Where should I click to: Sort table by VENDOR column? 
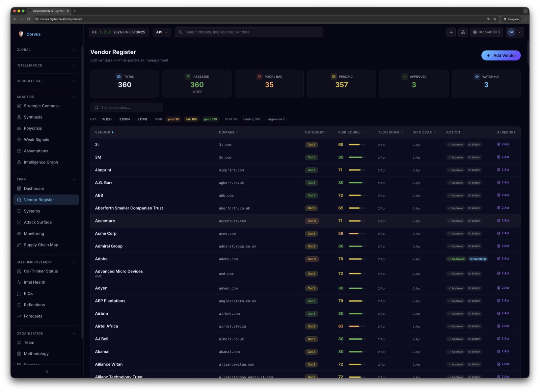(104, 132)
